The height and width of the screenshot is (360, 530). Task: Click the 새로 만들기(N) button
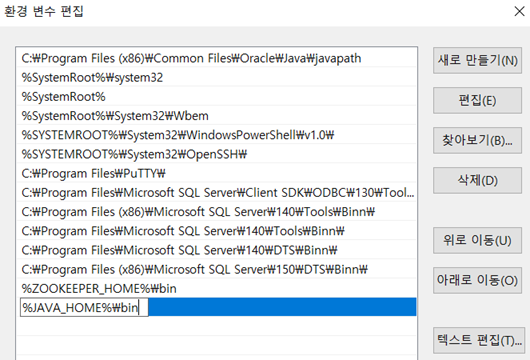tap(477, 61)
